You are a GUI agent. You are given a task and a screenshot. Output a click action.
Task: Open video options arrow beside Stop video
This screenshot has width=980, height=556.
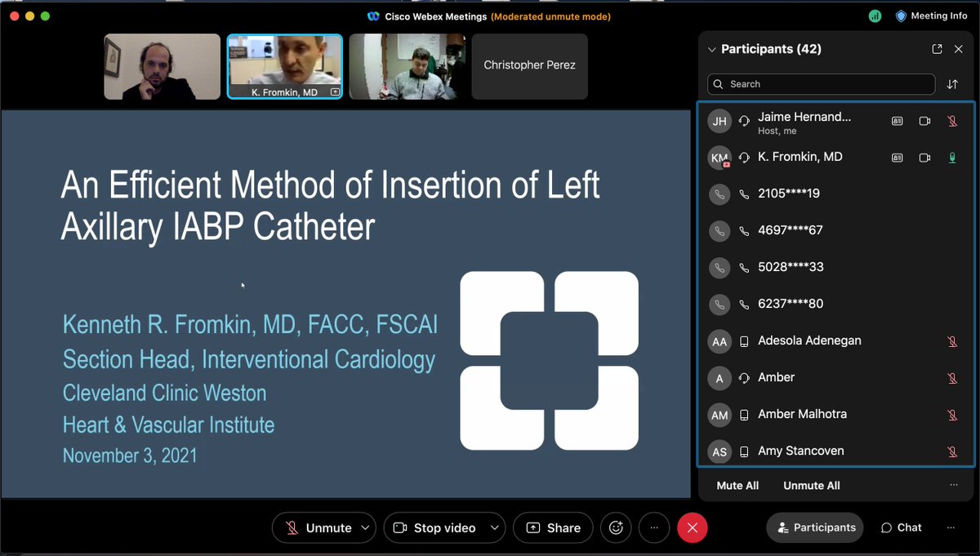[495, 528]
